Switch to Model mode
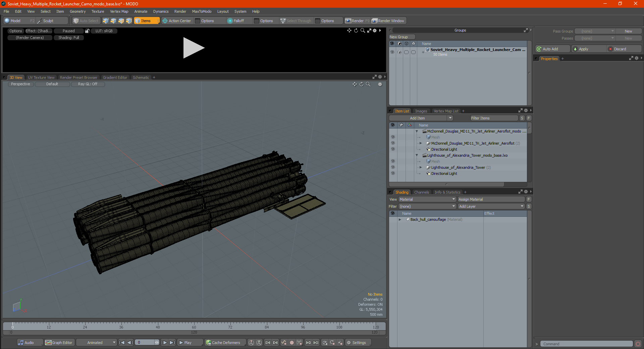Image resolution: width=644 pixels, height=349 pixels. click(15, 21)
